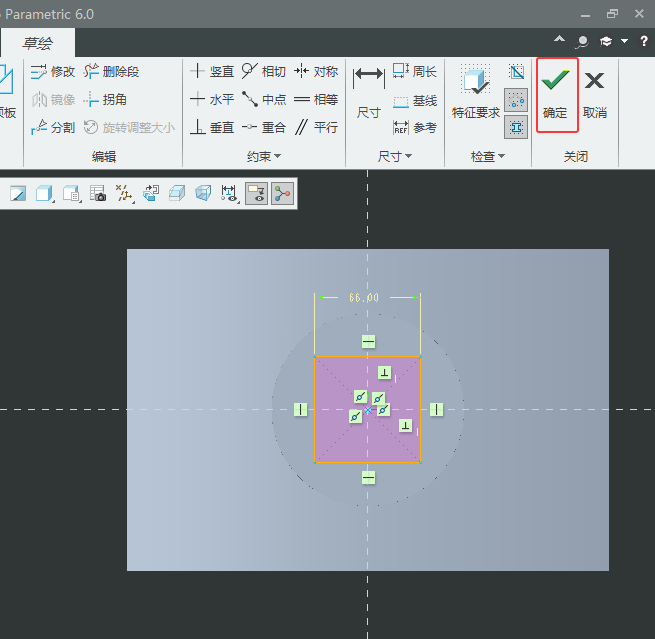
Task: Choose the 删除段 (Delete Segment) tool
Action: (111, 72)
